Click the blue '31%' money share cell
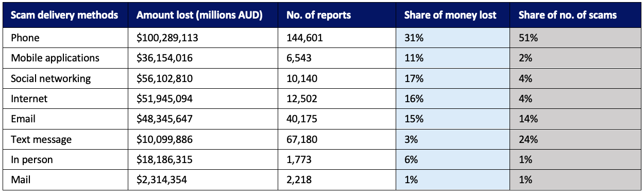Screen dimensions: 644x193 pos(453,38)
